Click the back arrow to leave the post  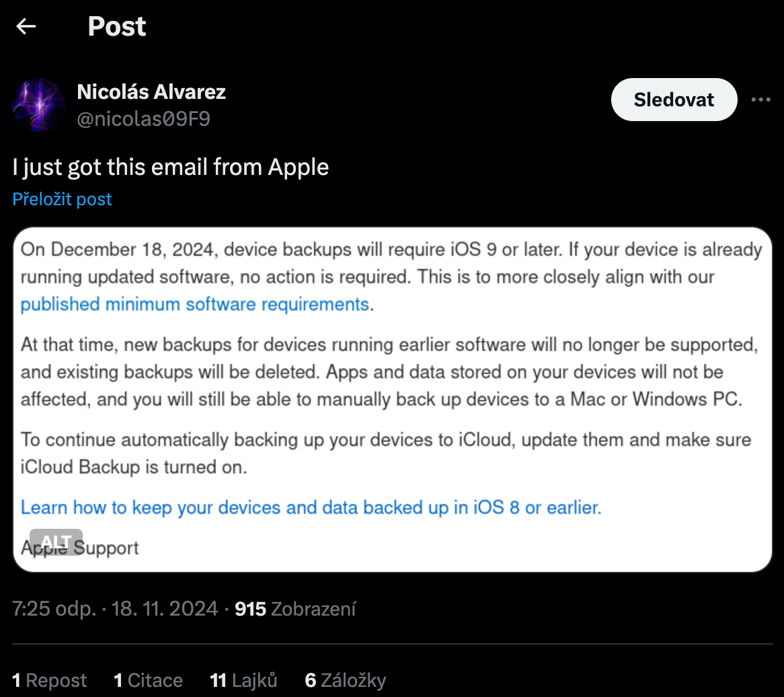click(25, 26)
